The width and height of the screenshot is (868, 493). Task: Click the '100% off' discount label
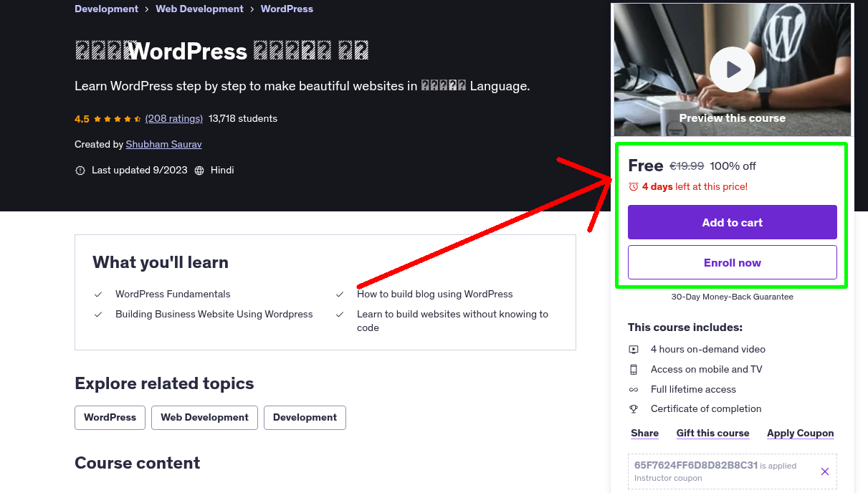[x=733, y=166]
